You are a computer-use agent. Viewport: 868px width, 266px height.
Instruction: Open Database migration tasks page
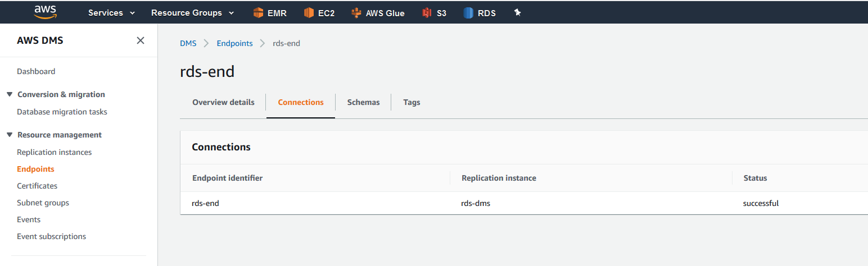[x=62, y=112]
